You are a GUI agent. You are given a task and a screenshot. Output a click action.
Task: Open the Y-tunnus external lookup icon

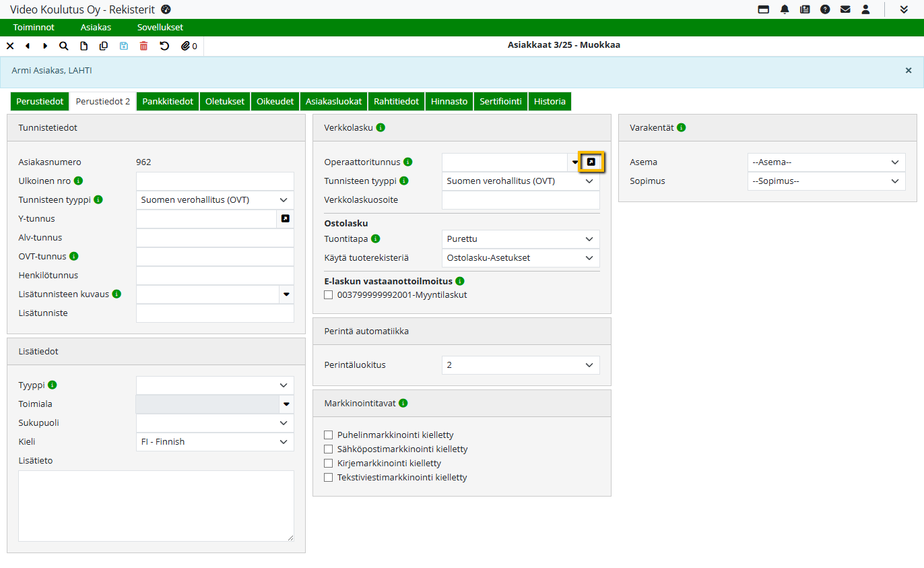point(285,219)
